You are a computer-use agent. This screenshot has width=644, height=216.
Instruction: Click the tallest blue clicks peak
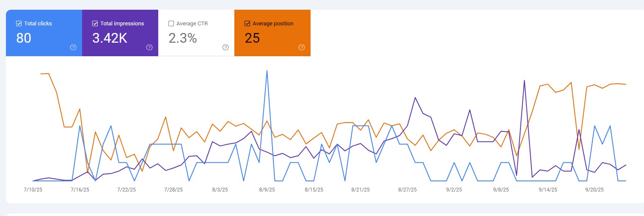[x=267, y=71]
